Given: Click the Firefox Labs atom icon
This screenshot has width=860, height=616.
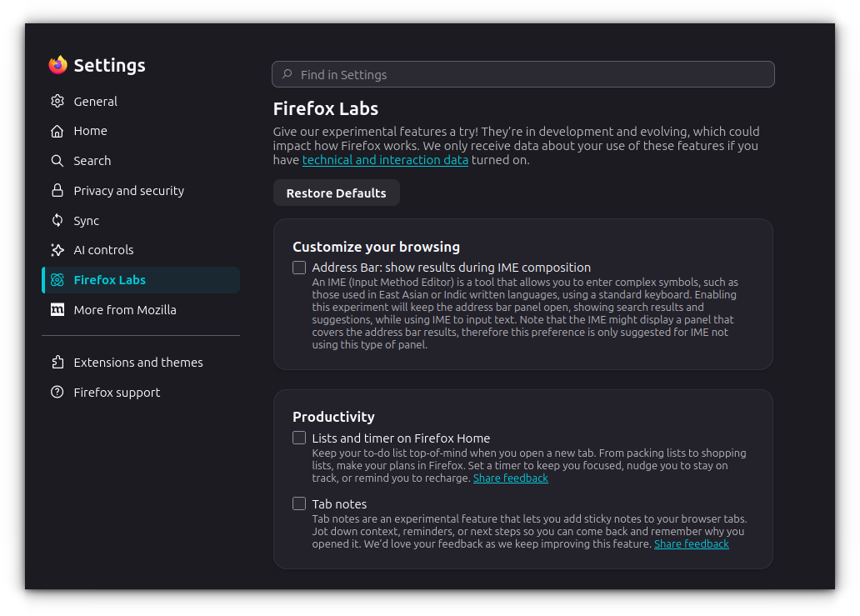Looking at the screenshot, I should click(x=57, y=280).
